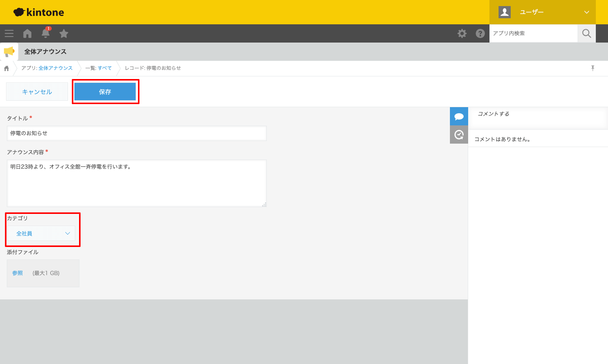This screenshot has width=608, height=364.
Task: Click the search magnifier button
Action: [586, 33]
